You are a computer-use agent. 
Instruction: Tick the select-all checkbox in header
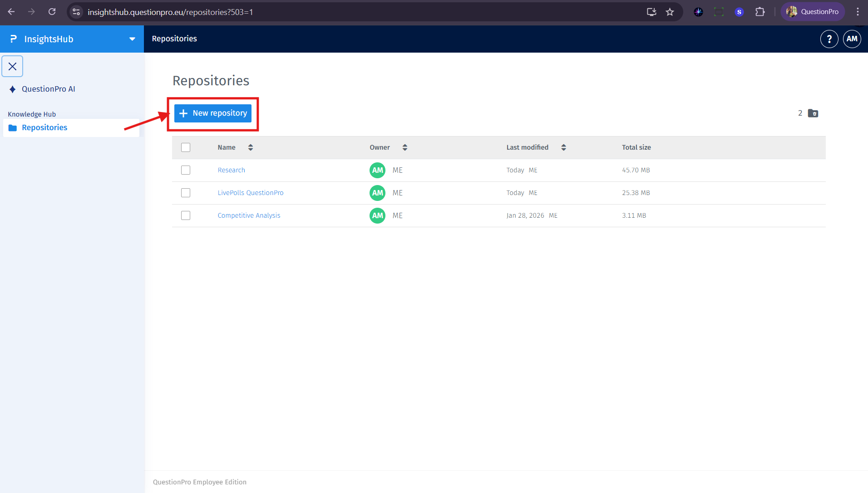(186, 147)
